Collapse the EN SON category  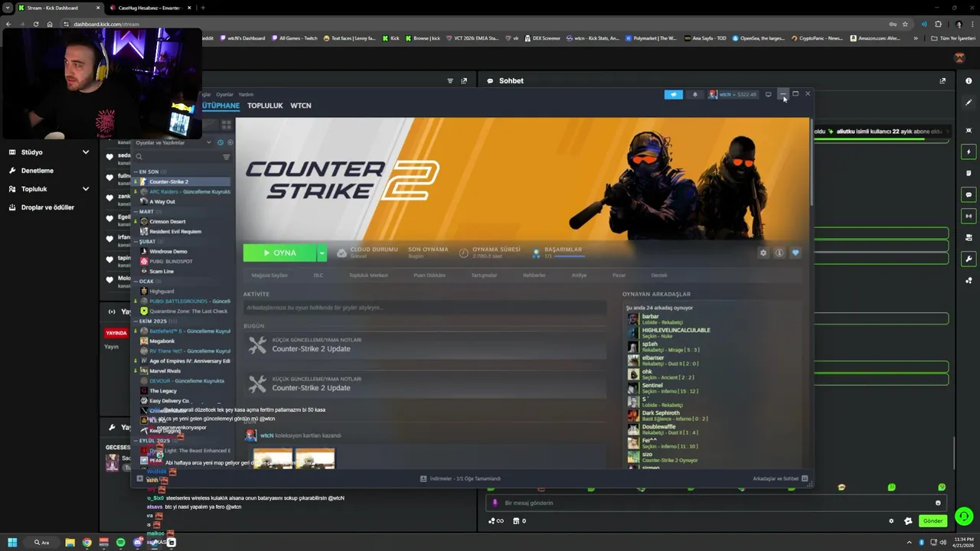(x=149, y=171)
